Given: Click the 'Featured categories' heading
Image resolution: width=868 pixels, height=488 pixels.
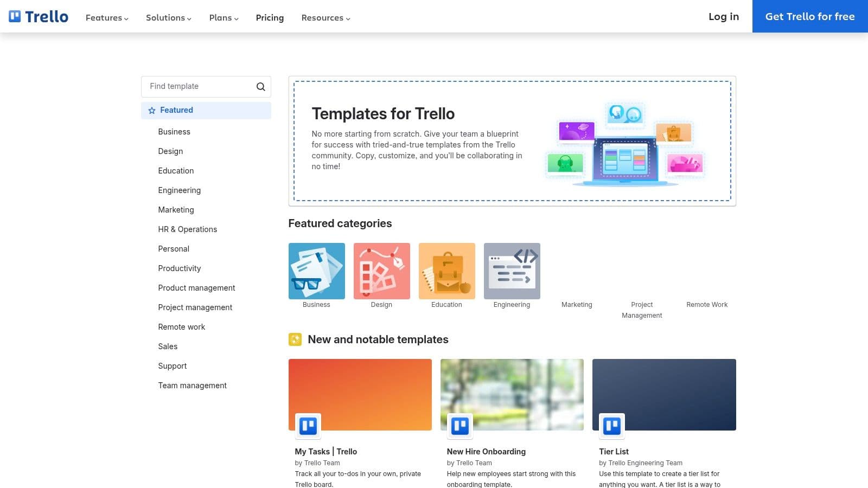Looking at the screenshot, I should point(340,223).
